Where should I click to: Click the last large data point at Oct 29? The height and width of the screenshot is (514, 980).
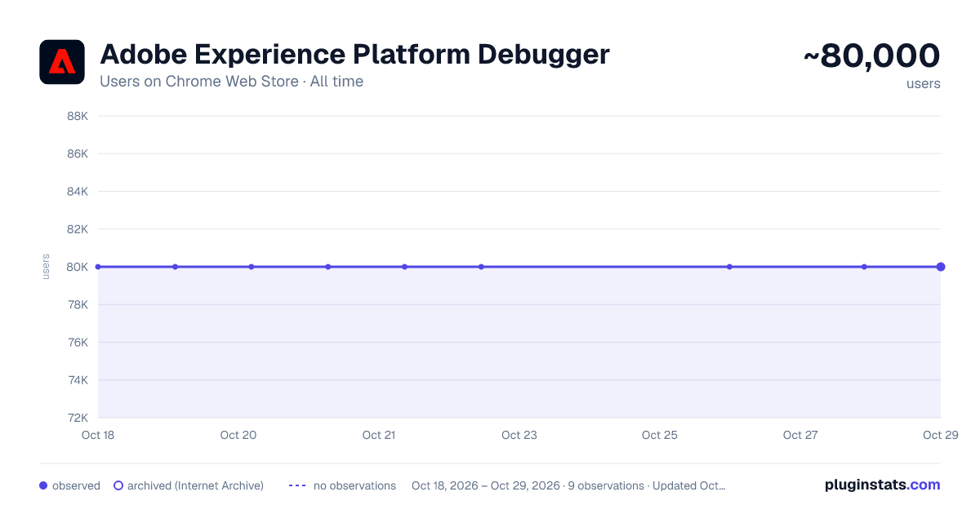[x=941, y=267]
